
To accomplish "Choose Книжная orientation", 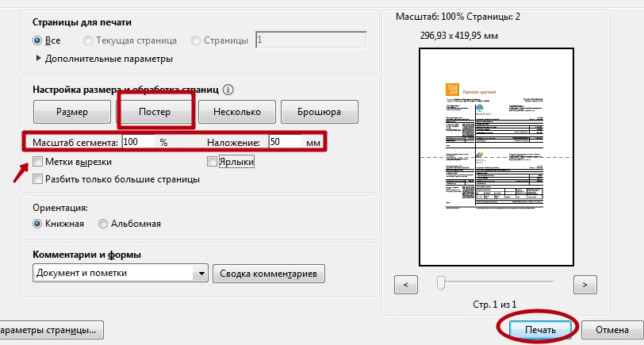I will pos(37,224).
